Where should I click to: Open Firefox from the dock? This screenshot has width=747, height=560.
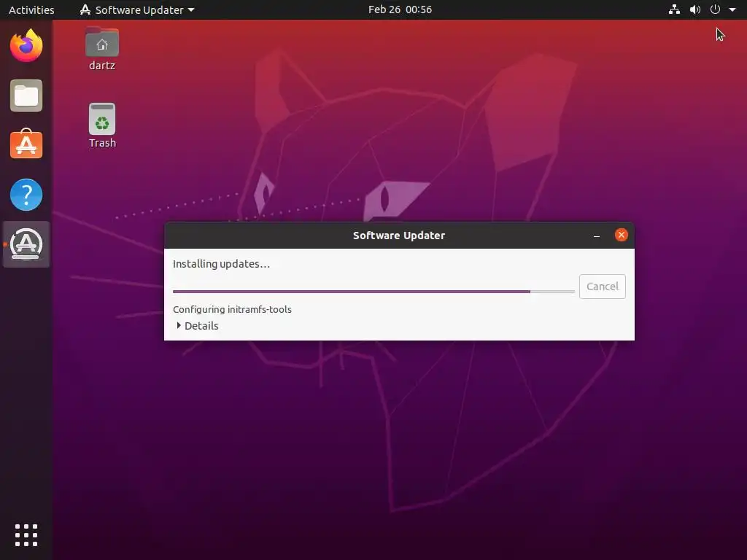coord(26,46)
